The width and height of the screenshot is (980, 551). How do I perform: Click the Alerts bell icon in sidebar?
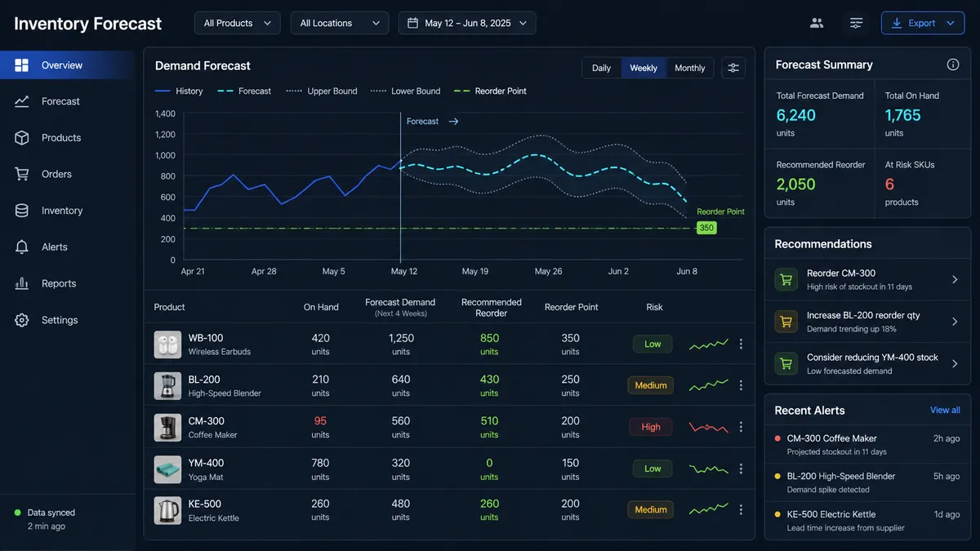pos(22,247)
